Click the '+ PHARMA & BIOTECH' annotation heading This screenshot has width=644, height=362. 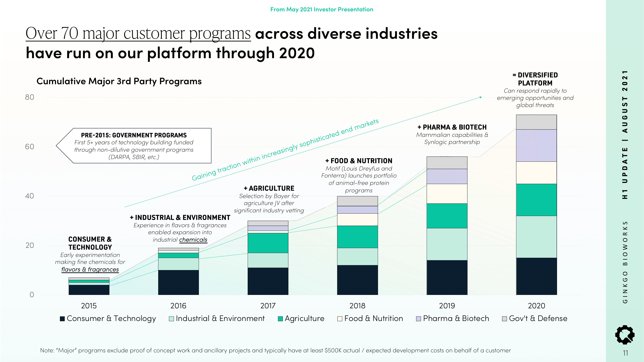452,127
